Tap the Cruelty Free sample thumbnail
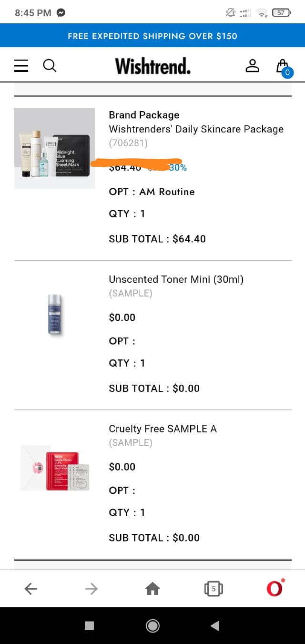305x644 pixels. (55, 468)
